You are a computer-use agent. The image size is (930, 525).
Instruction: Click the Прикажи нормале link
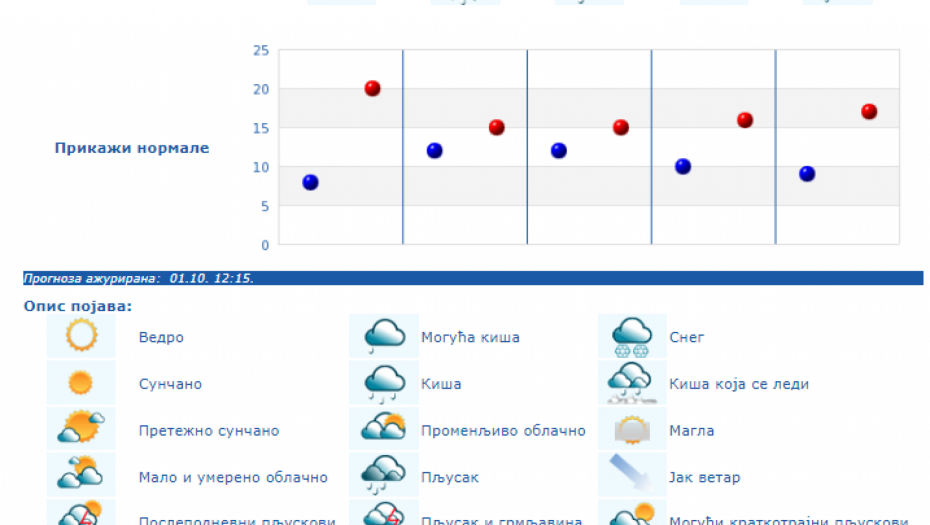[131, 148]
